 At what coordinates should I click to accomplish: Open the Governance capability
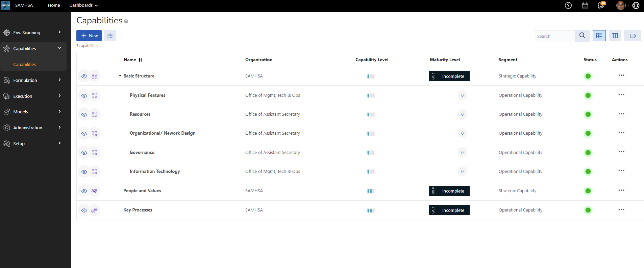[142, 152]
